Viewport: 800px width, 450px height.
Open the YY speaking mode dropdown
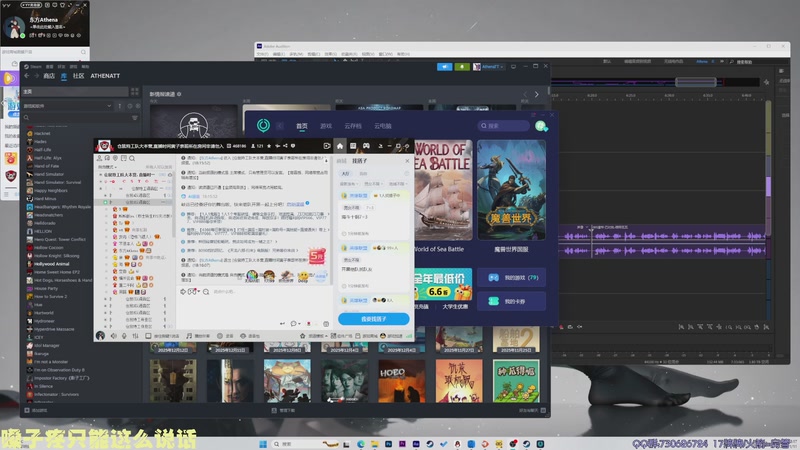pos(107,167)
